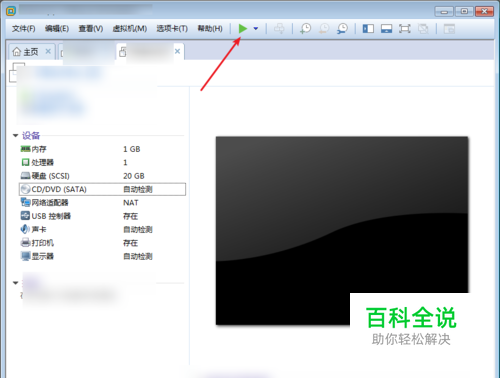
Task: Click the USB 控制器 icon
Action: pos(25,216)
